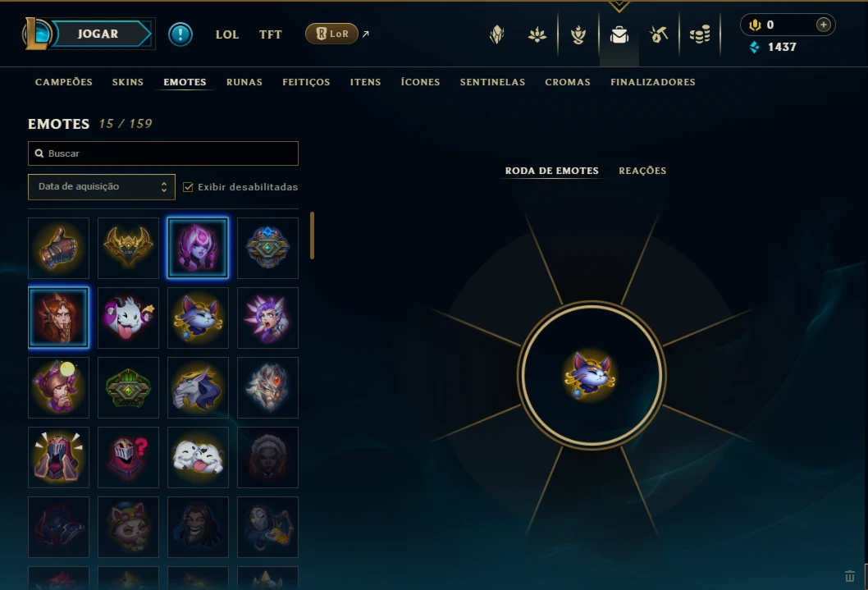Click the blue exclamation notification icon
Image resolution: width=868 pixels, height=590 pixels.
(x=180, y=34)
